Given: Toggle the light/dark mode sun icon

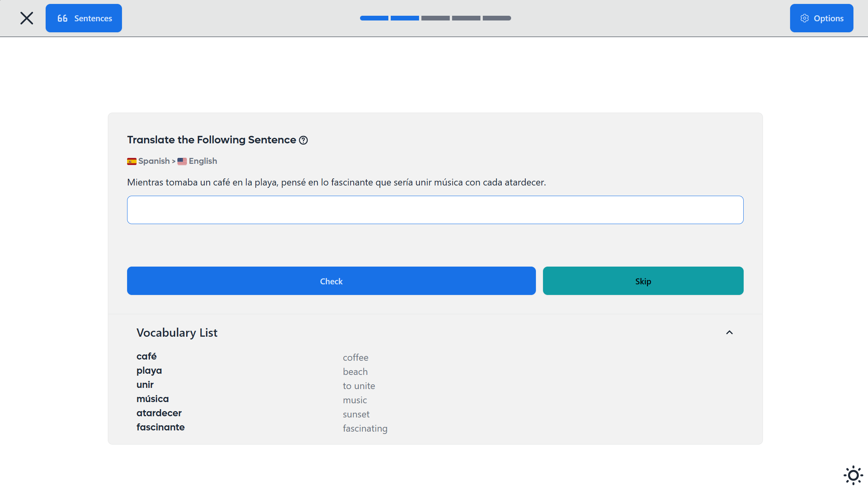Looking at the screenshot, I should tap(853, 475).
